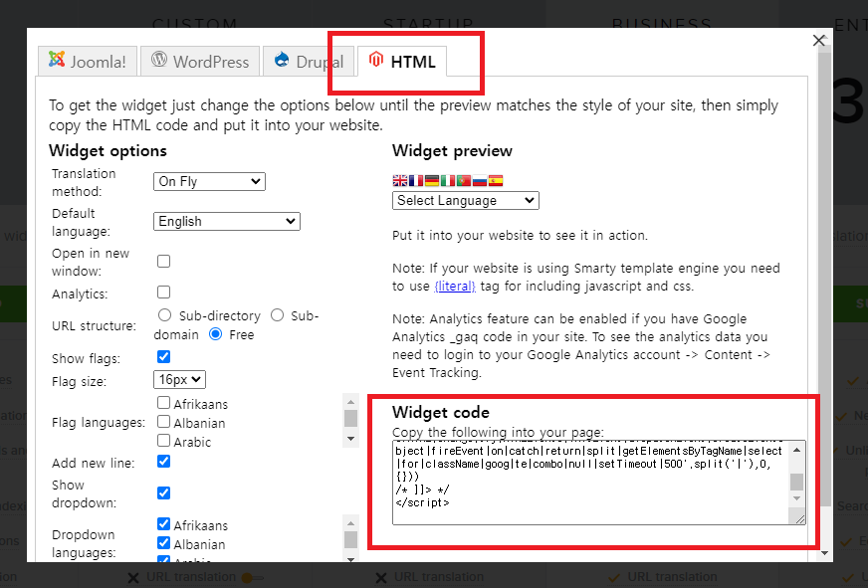This screenshot has height=588, width=868.
Task: Click the UK English flag icon
Action: coord(400,180)
